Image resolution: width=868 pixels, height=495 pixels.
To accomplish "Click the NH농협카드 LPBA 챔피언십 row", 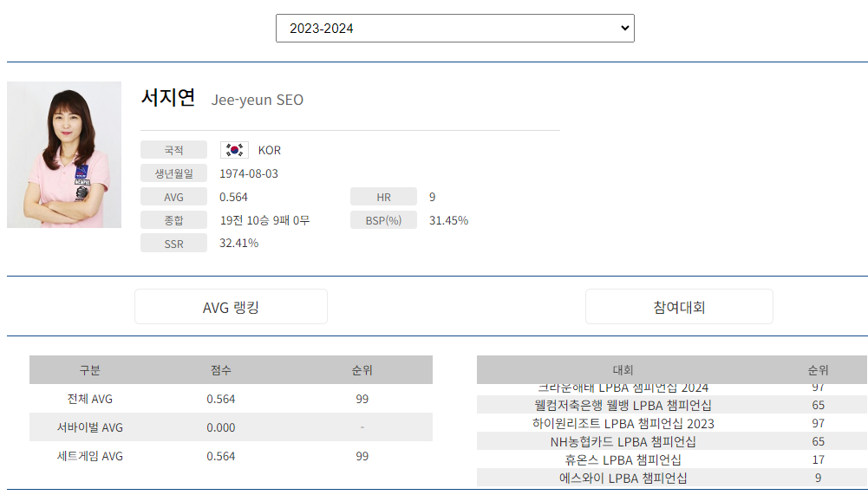I will click(x=671, y=441).
